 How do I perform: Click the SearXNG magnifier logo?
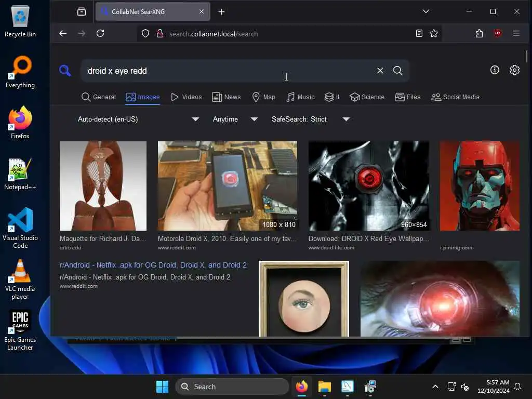(x=65, y=71)
